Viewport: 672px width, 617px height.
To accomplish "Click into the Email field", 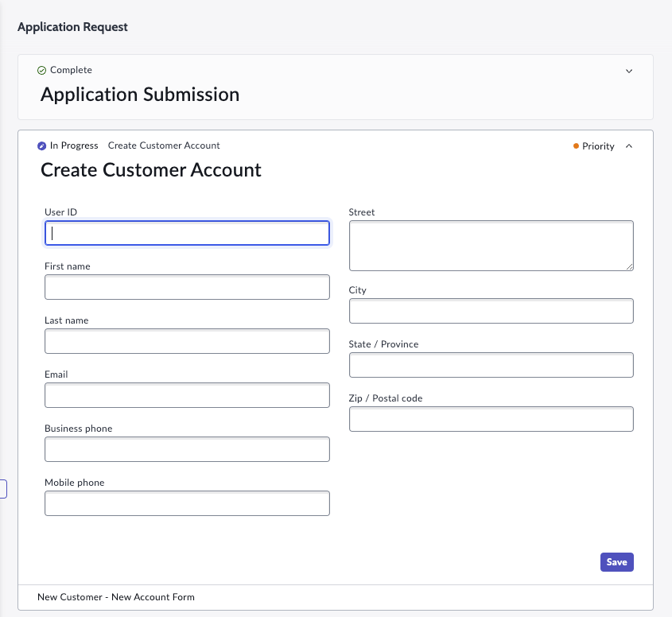I will coord(188,395).
